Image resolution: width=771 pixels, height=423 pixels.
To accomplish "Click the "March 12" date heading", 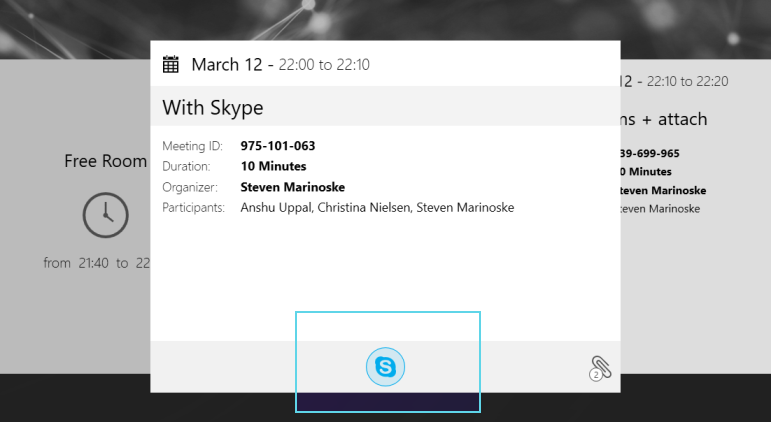I will click(x=226, y=65).
